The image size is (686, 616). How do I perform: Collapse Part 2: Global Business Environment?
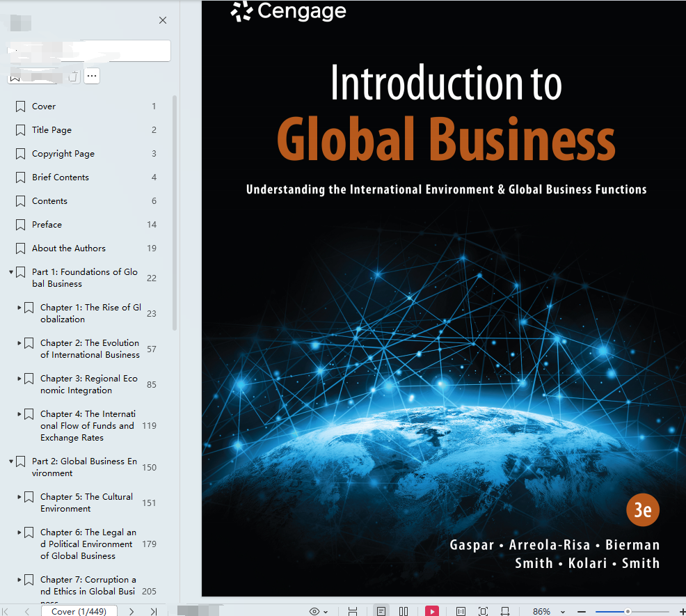pyautogui.click(x=11, y=461)
